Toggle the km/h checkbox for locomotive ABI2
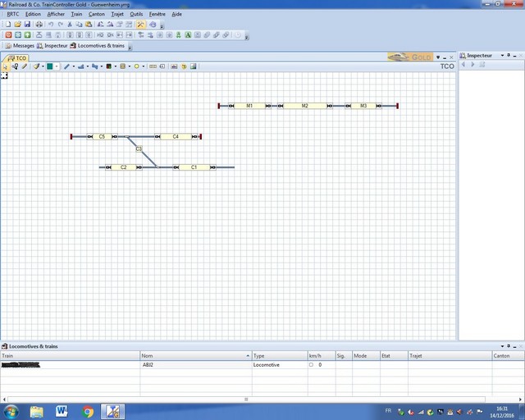The image size is (525, 420). (311, 364)
